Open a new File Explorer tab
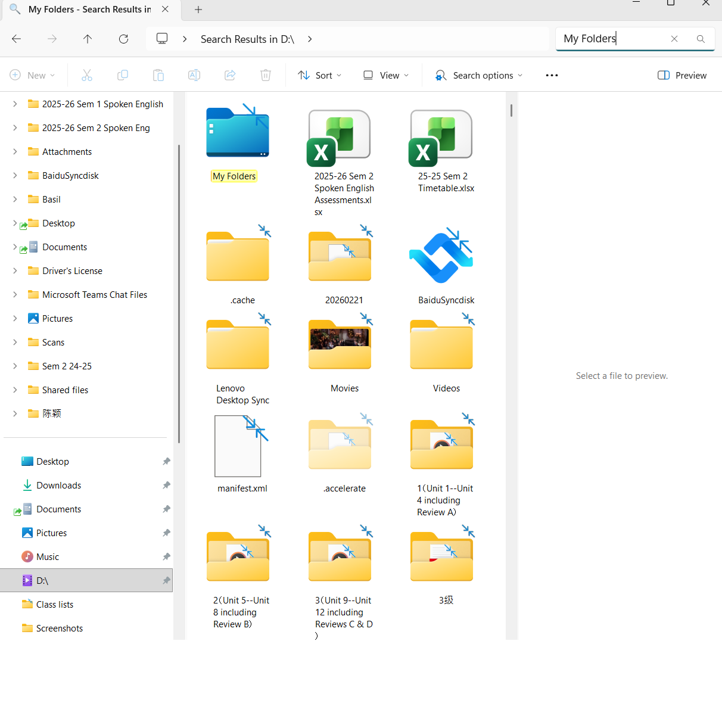 197,10
